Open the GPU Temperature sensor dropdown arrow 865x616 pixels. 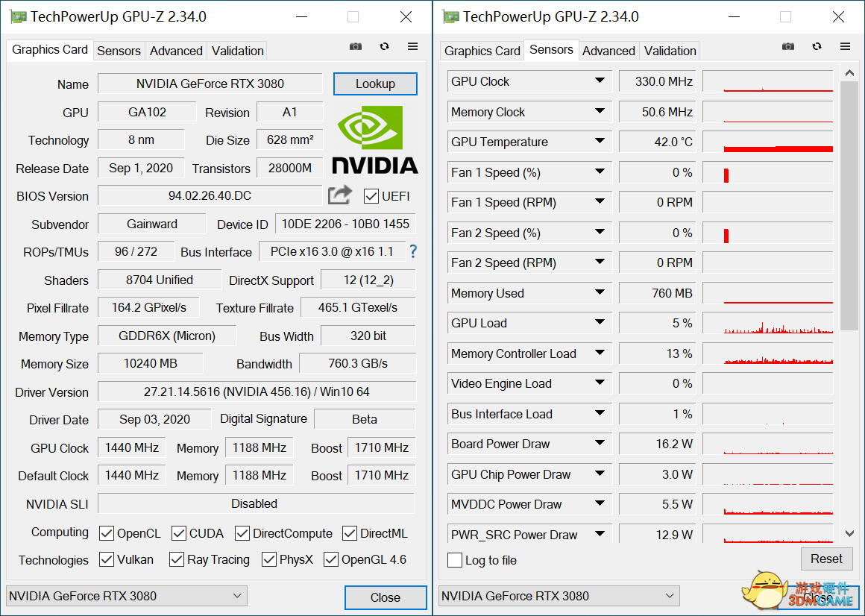[x=600, y=142]
